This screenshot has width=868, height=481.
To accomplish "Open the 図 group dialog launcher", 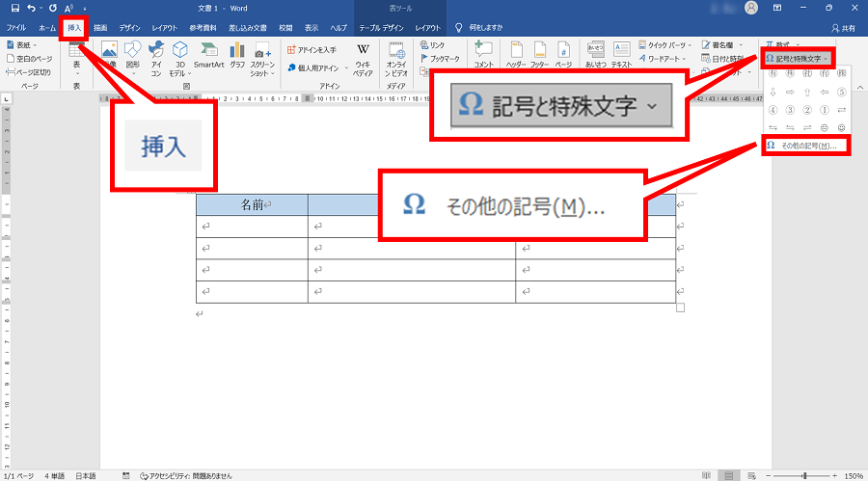I will click(x=186, y=86).
